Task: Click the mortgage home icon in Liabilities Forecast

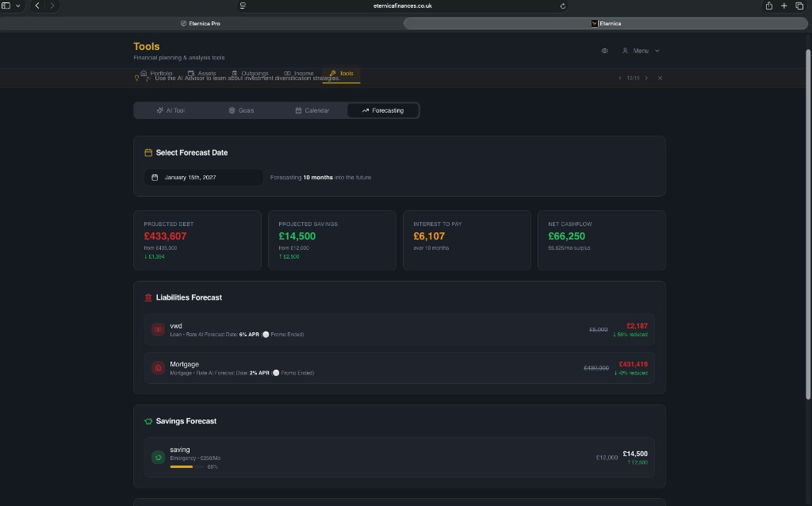Action: [158, 368]
